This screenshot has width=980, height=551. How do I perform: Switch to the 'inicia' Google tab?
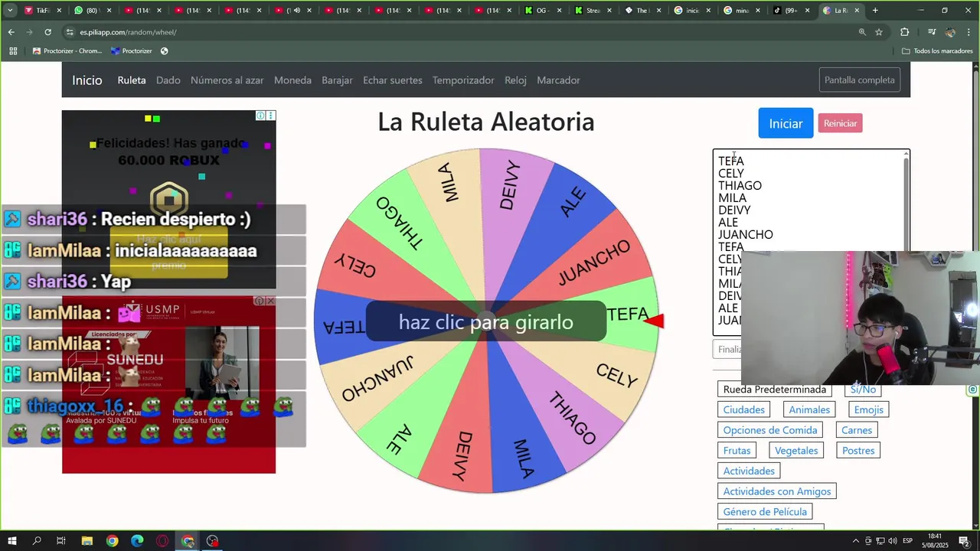tap(692, 11)
